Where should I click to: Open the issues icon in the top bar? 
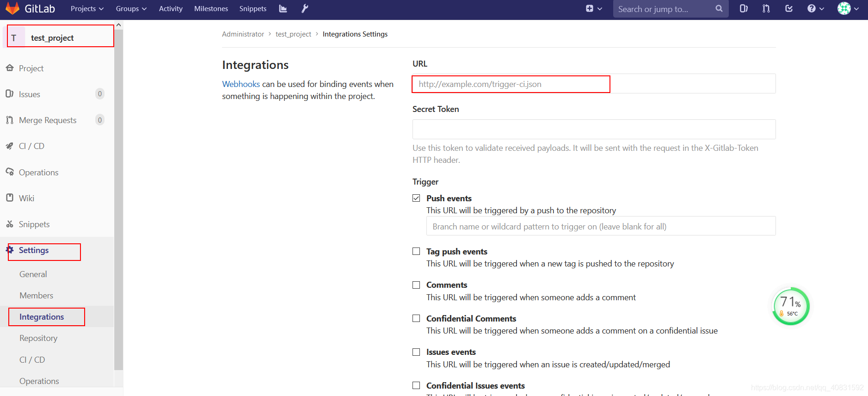pyautogui.click(x=744, y=8)
